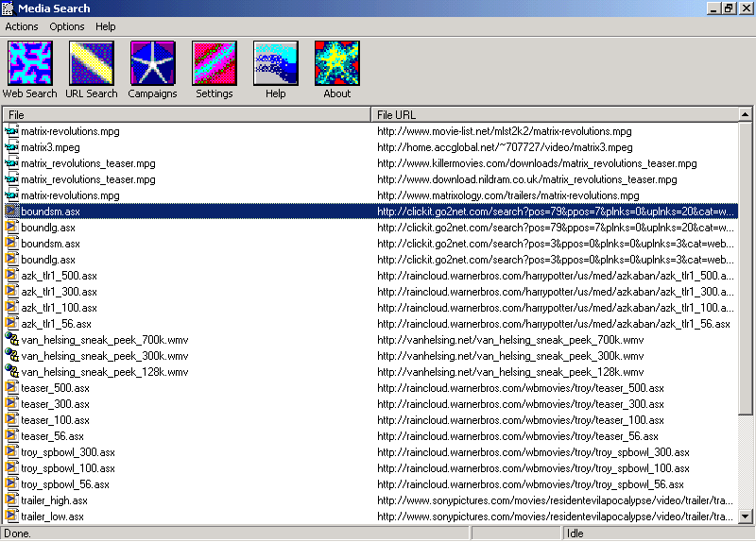Click the Help toolbar icon
The image size is (756, 542).
coord(275,70)
